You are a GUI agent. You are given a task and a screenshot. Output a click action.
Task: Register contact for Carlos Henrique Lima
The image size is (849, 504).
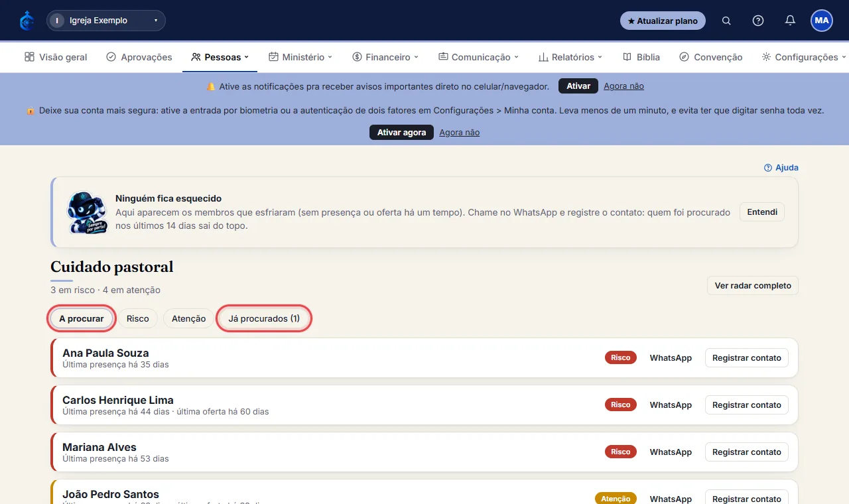[x=747, y=405]
